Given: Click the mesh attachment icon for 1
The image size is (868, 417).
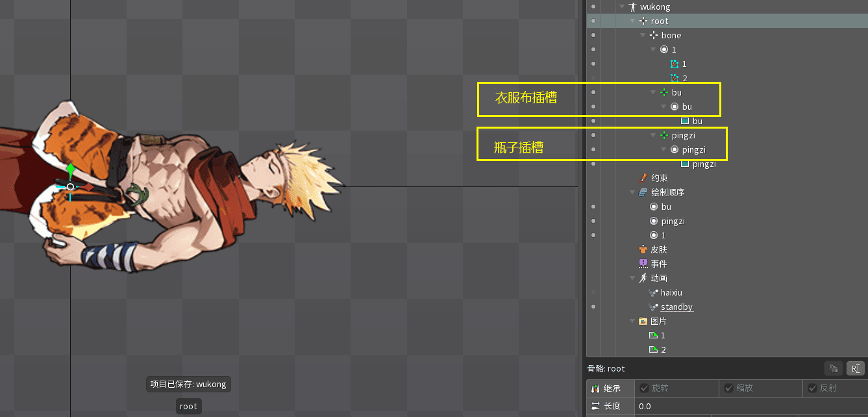Looking at the screenshot, I should (x=674, y=64).
